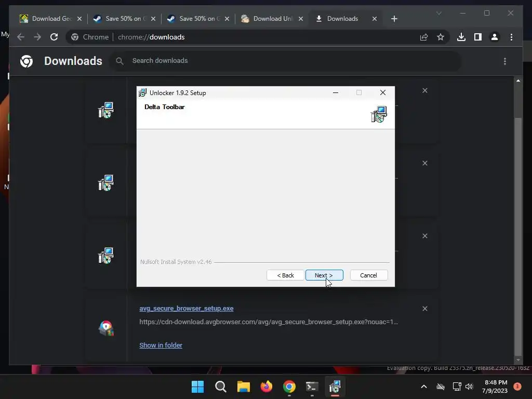Click AVG secure browser file icon
532x399 pixels.
(106, 328)
